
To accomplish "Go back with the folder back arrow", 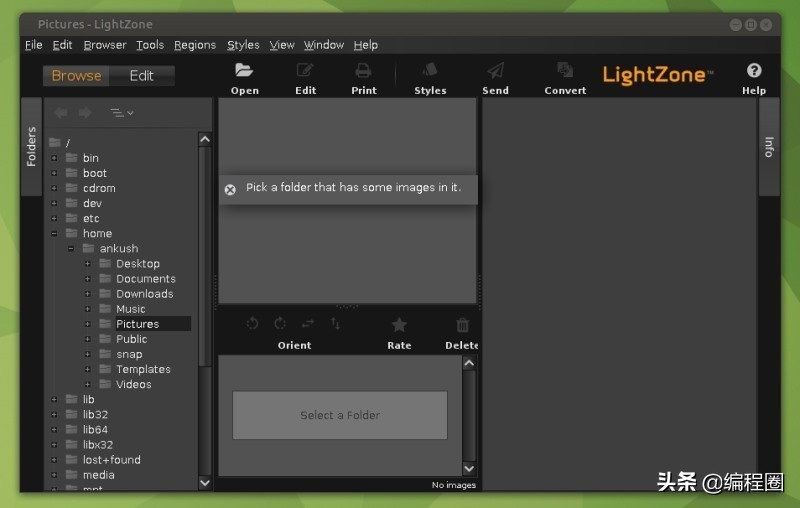I will click(x=61, y=113).
